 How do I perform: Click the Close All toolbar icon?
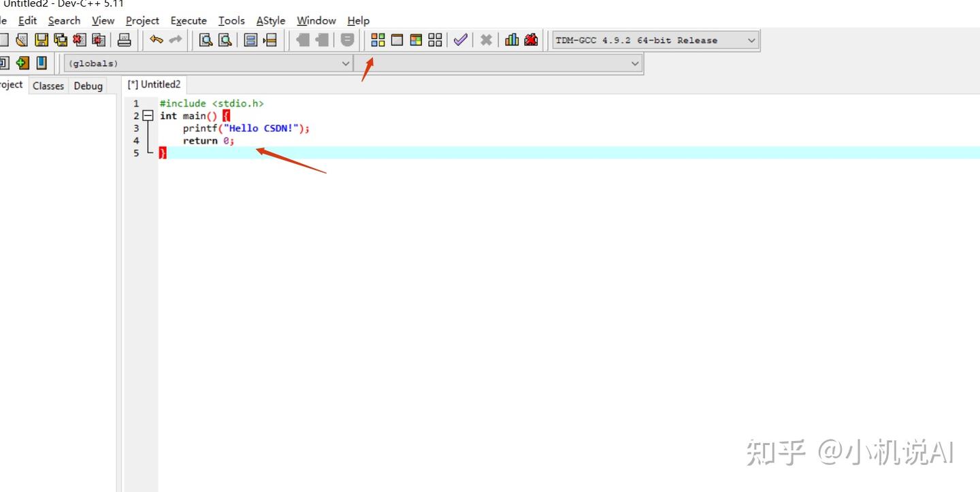(99, 40)
